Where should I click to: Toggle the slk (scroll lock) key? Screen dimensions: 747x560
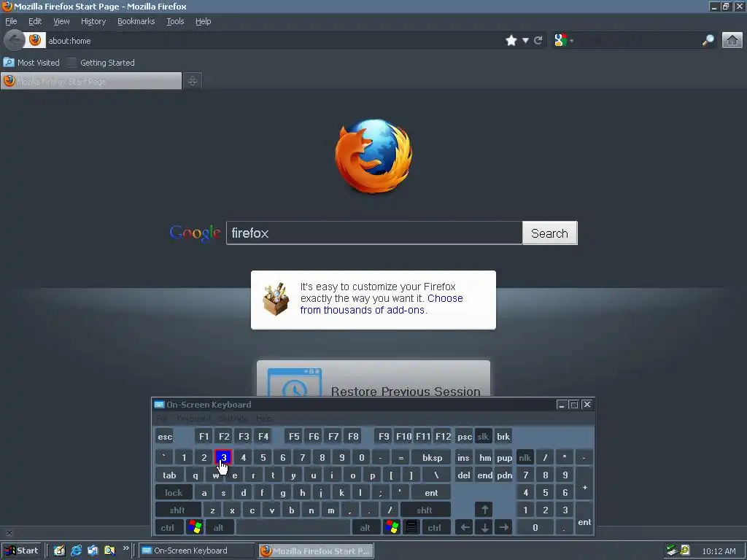point(483,437)
